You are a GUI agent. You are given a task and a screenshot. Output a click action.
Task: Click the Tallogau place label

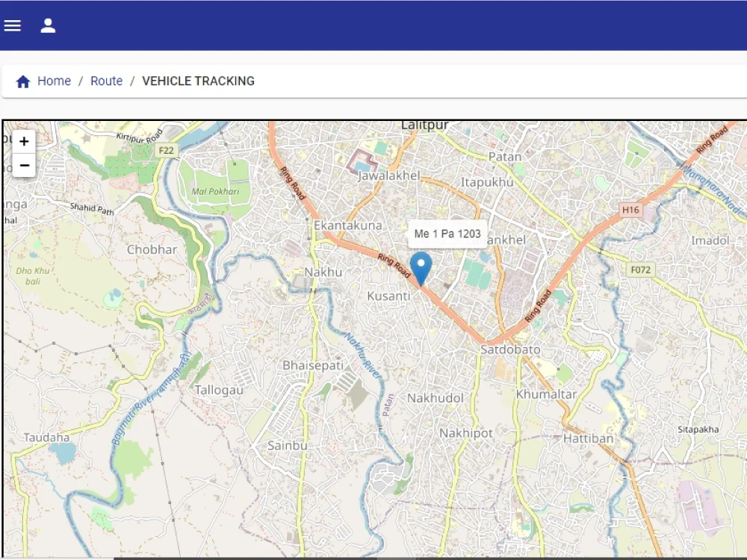(x=219, y=391)
